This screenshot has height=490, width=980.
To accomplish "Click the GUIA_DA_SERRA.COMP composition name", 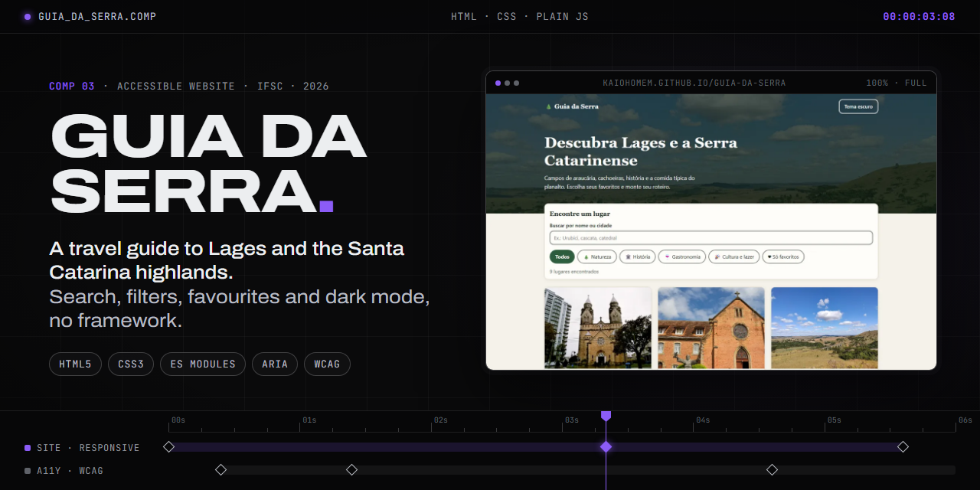I will pyautogui.click(x=97, y=16).
